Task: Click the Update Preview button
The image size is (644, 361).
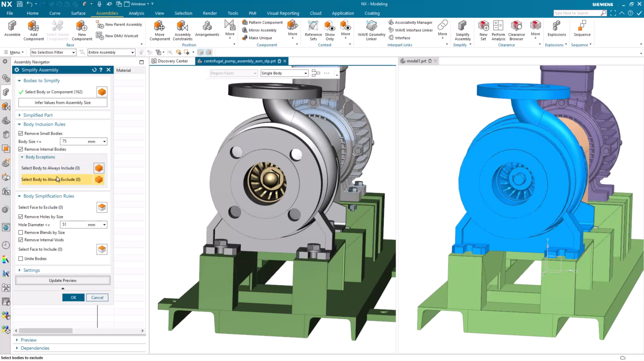Action: pos(63,280)
